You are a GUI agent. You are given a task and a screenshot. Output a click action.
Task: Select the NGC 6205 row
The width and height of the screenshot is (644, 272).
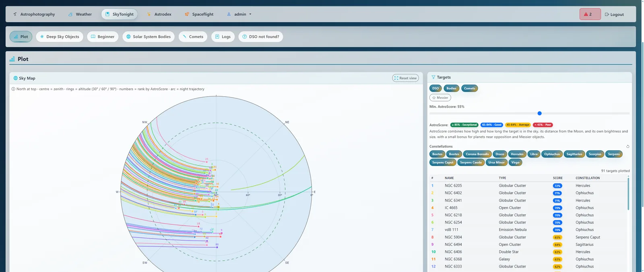(528, 186)
